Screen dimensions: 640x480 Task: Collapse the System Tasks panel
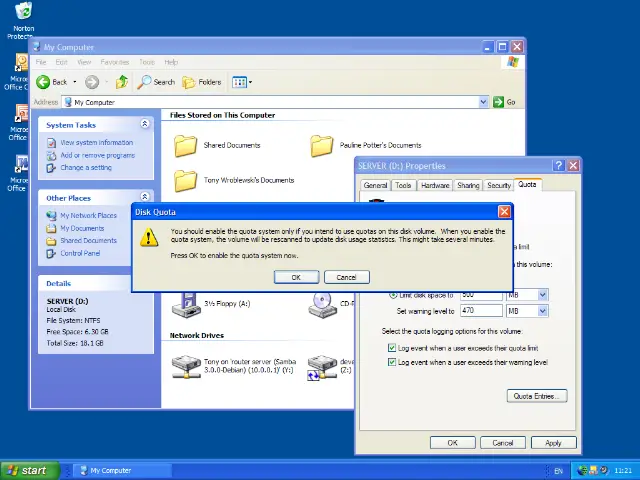pos(144,124)
